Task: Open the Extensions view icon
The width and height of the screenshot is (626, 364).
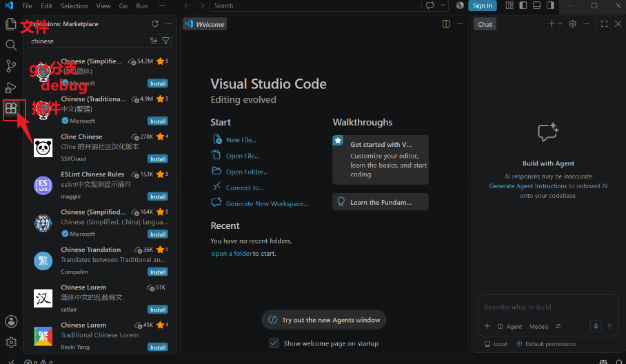Action: point(11,108)
